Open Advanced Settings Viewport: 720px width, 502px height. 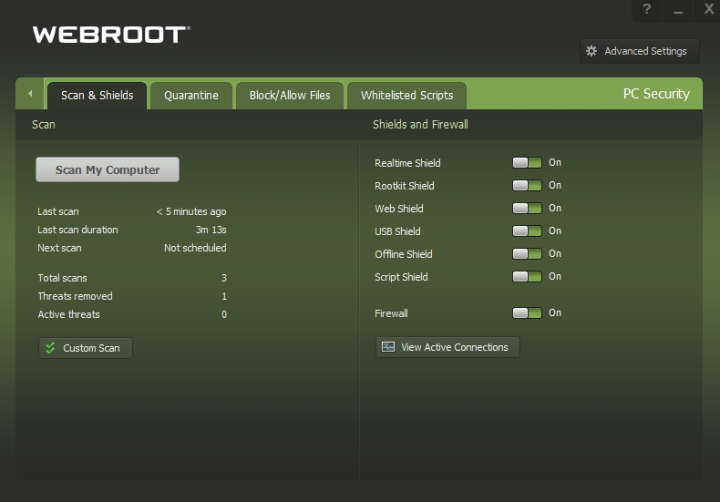pyautogui.click(x=640, y=51)
